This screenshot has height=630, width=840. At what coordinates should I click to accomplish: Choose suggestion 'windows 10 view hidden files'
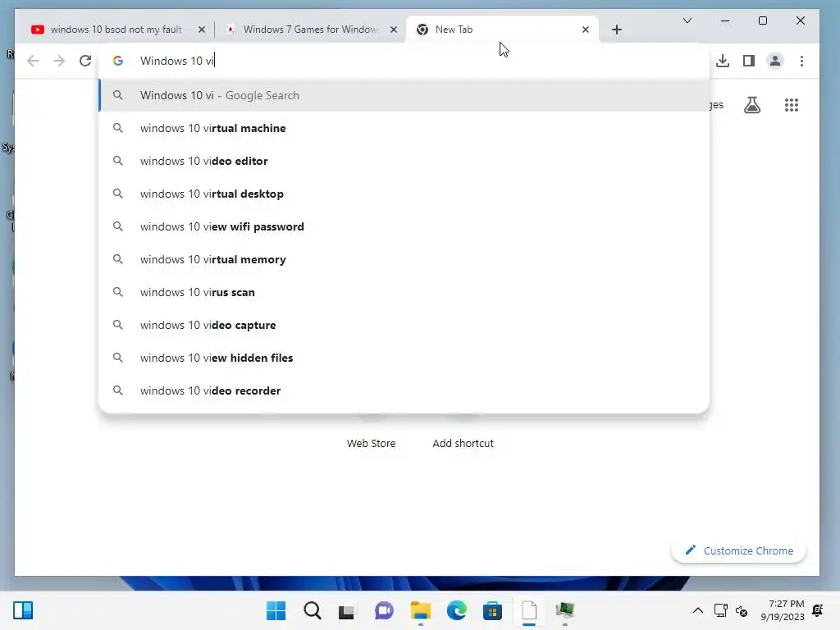404,358
